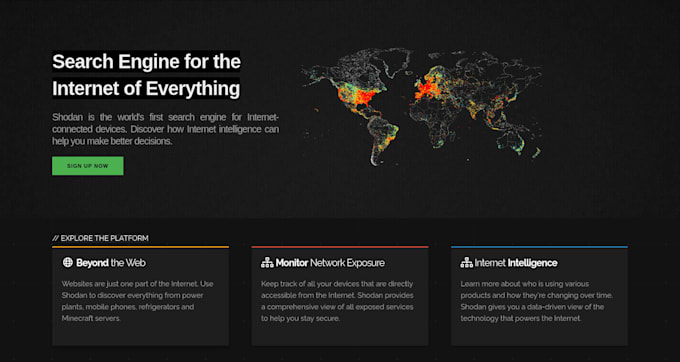Viewport: 680px width, 362px height.
Task: Select the Search Engine for the Internet headline
Action: (146, 75)
